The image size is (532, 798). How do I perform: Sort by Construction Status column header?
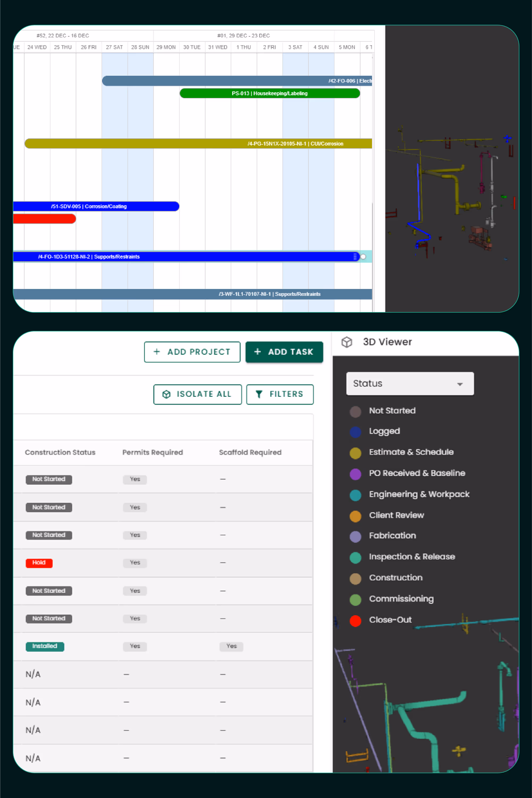click(x=60, y=452)
